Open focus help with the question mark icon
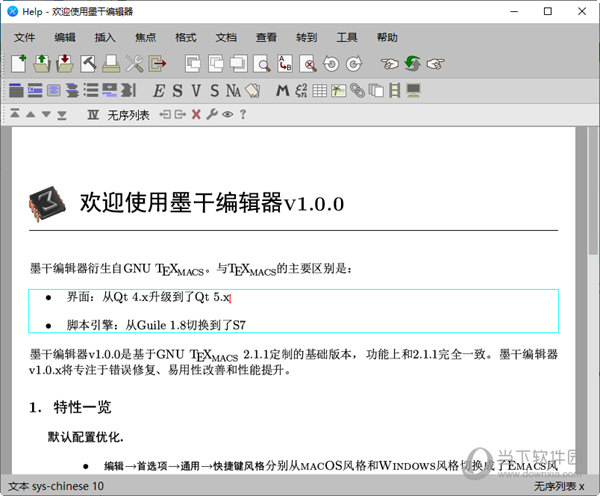The height and width of the screenshot is (496, 600). (x=243, y=114)
